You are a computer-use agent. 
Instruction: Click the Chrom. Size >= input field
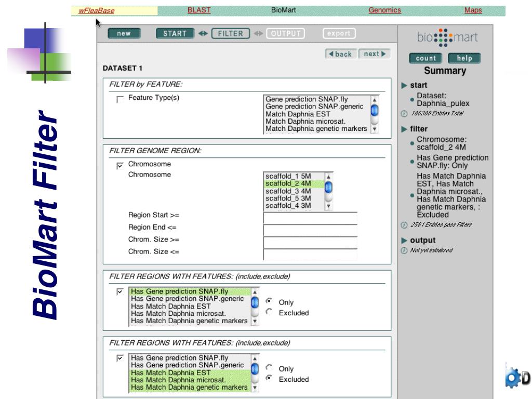point(310,242)
